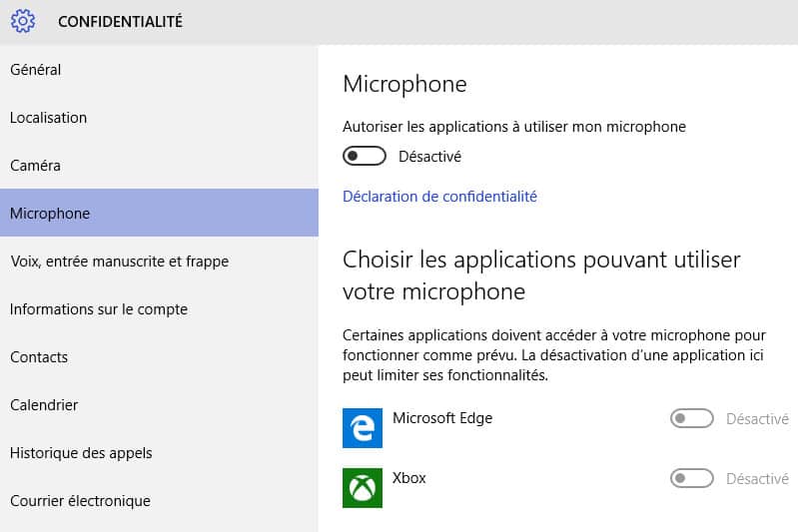Open Informations sur le compte
Screen dimensions: 798x532
pos(159,308)
